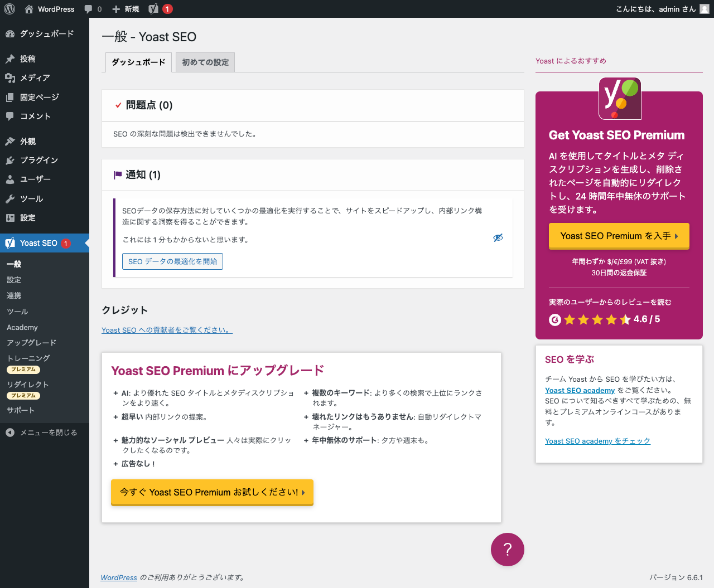714x588 pixels.
Task: Hide the notification using the eye icon
Action: [x=498, y=238]
